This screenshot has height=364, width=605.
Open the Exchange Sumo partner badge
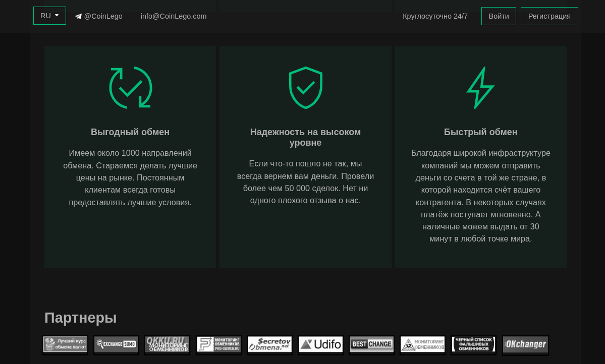[116, 344]
